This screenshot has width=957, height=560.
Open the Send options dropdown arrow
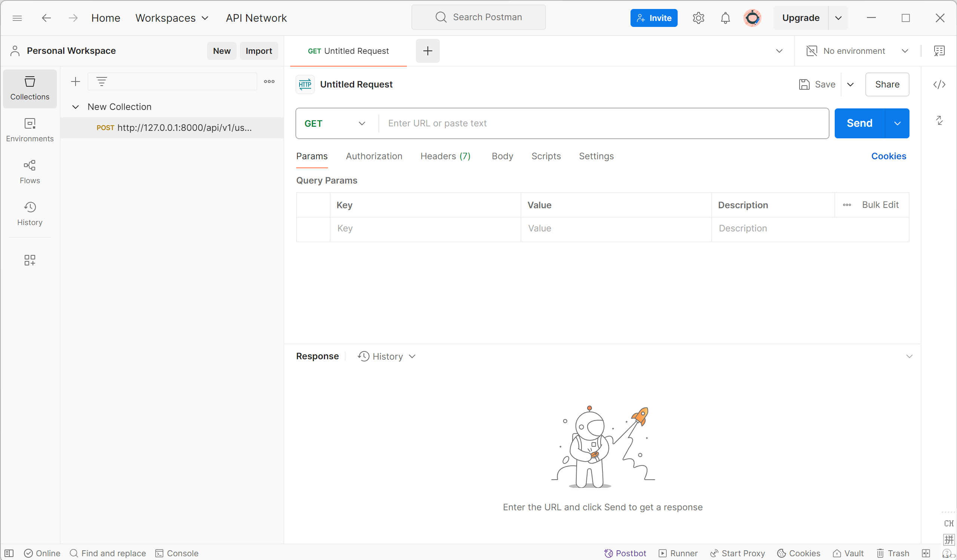tap(897, 123)
